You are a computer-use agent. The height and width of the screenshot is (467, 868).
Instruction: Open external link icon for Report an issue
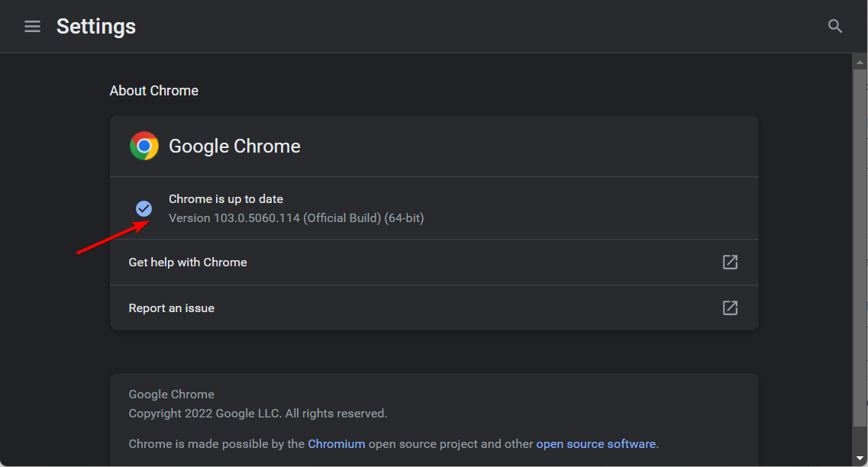click(730, 308)
